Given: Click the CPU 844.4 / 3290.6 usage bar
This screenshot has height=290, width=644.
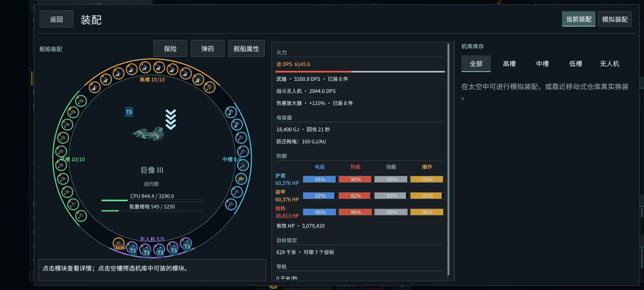Looking at the screenshot, I should point(152,200).
